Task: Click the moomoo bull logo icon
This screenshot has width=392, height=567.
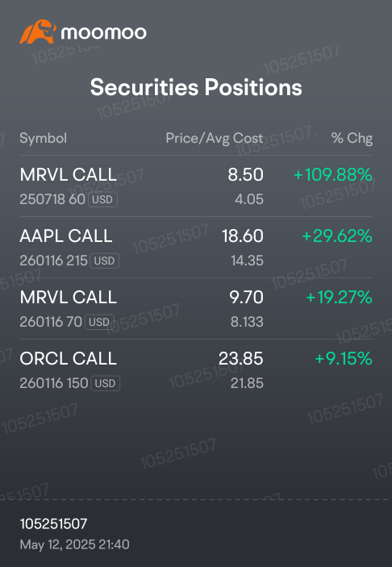Action: (38, 31)
